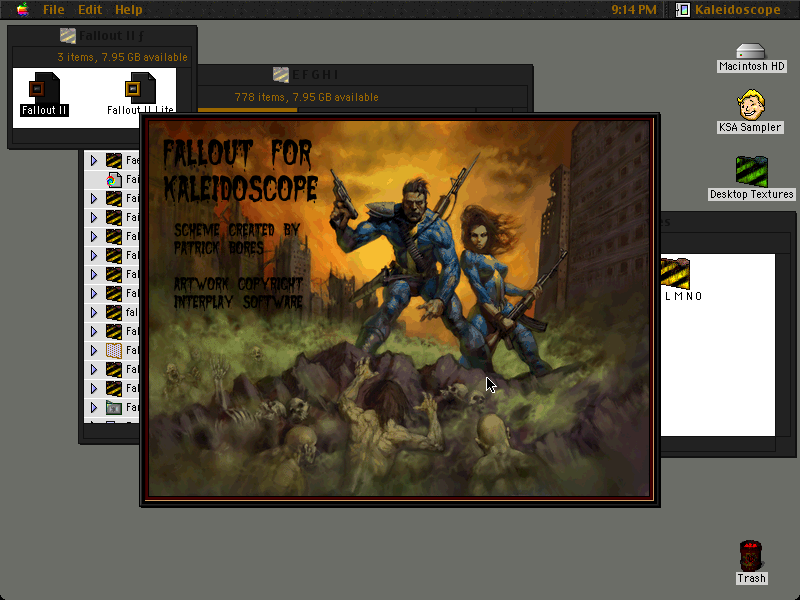Select the Desktop Textures folder icon
Image resolution: width=800 pixels, height=600 pixels.
pos(752,171)
